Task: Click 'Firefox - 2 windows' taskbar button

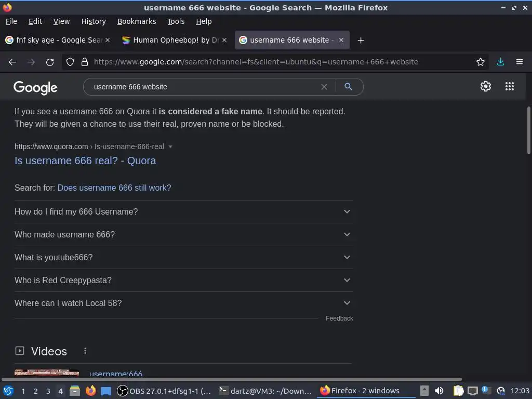Action: tap(366, 391)
